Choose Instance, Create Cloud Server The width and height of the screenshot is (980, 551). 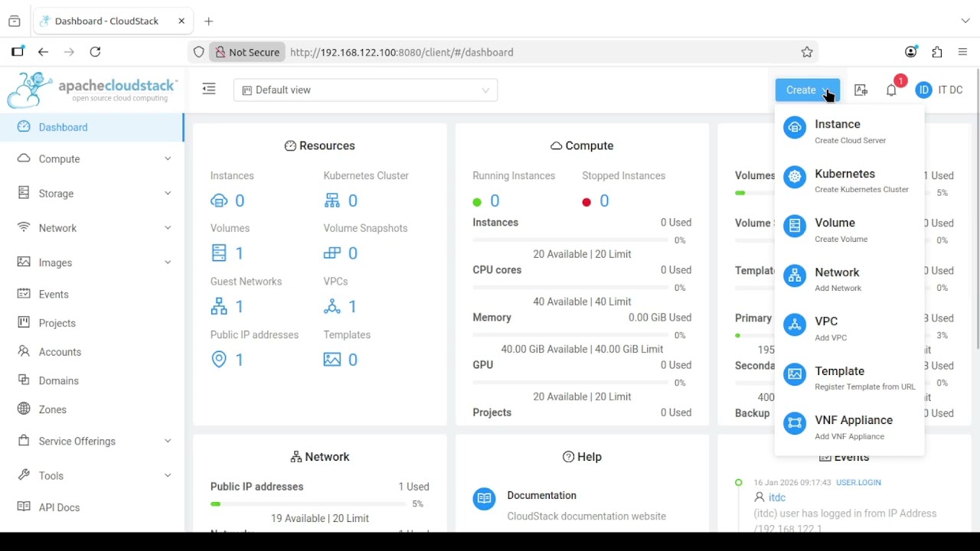pyautogui.click(x=849, y=131)
